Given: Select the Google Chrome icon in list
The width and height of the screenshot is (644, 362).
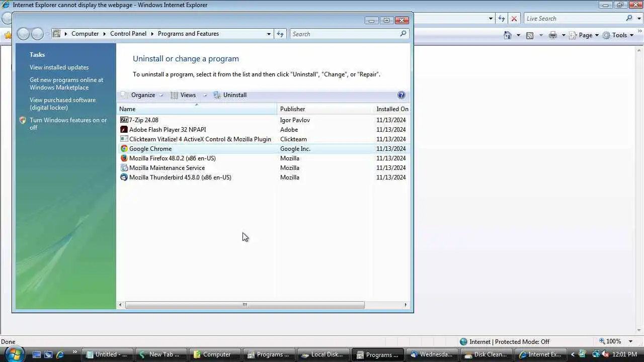Looking at the screenshot, I should click(x=124, y=149).
